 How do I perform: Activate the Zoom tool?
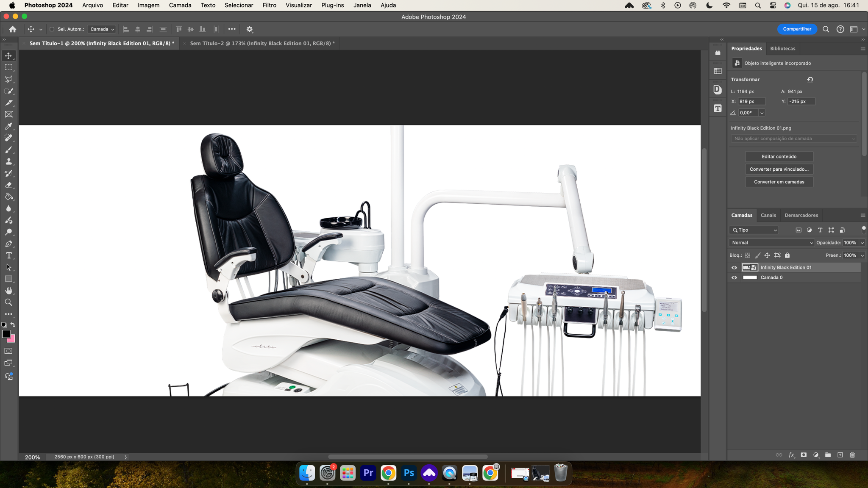8,302
